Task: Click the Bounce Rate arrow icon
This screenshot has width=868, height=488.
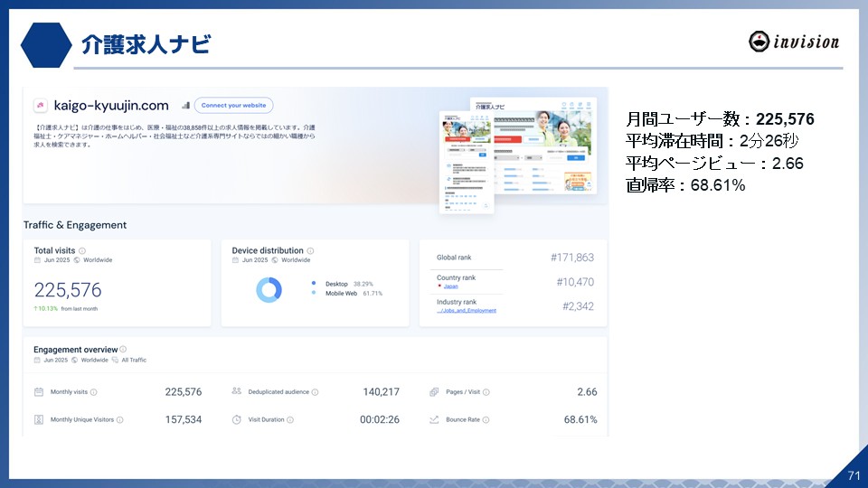Action: click(x=434, y=419)
